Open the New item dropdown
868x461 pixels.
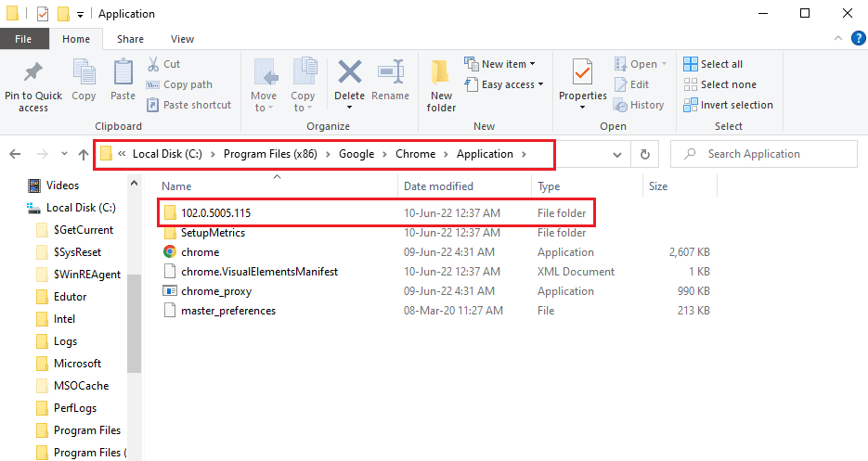point(499,64)
